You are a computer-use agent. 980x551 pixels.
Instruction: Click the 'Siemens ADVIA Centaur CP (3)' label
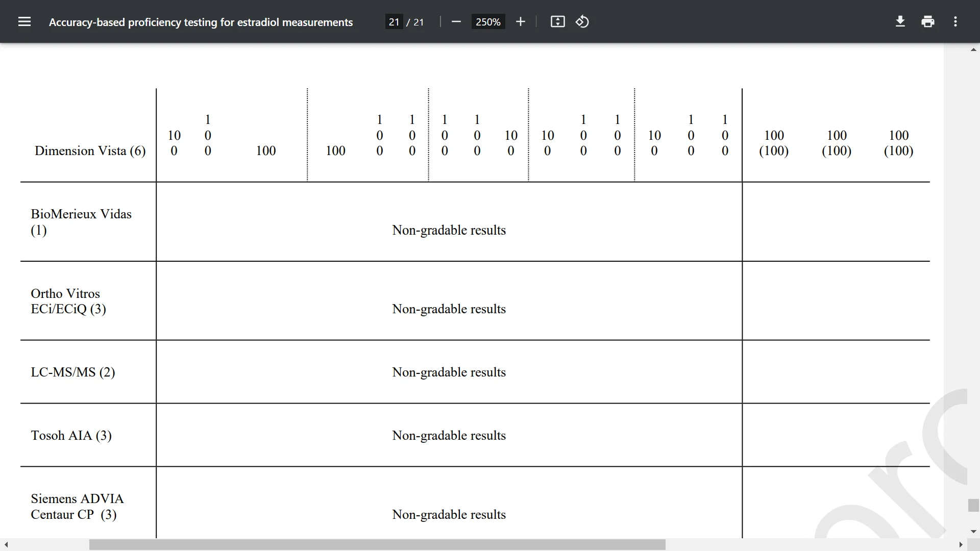77,507
